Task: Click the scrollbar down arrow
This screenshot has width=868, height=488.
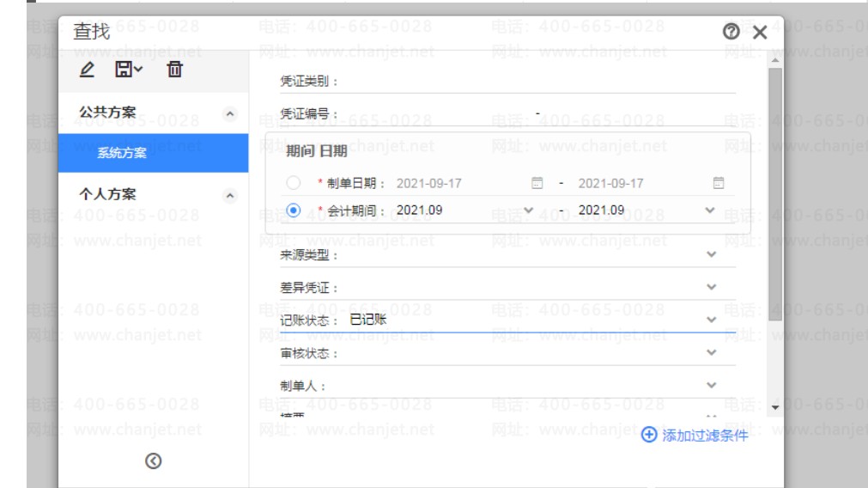Action: tap(775, 408)
